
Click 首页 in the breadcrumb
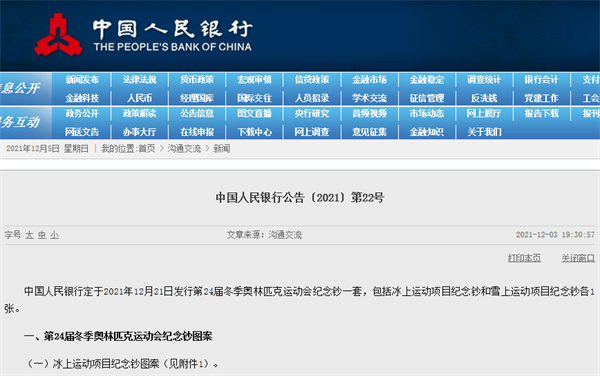pyautogui.click(x=147, y=148)
